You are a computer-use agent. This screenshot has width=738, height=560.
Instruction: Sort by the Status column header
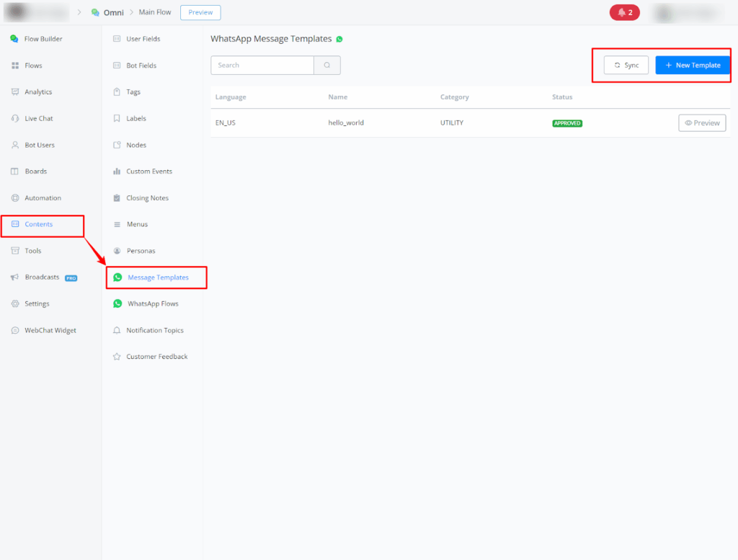(x=562, y=97)
